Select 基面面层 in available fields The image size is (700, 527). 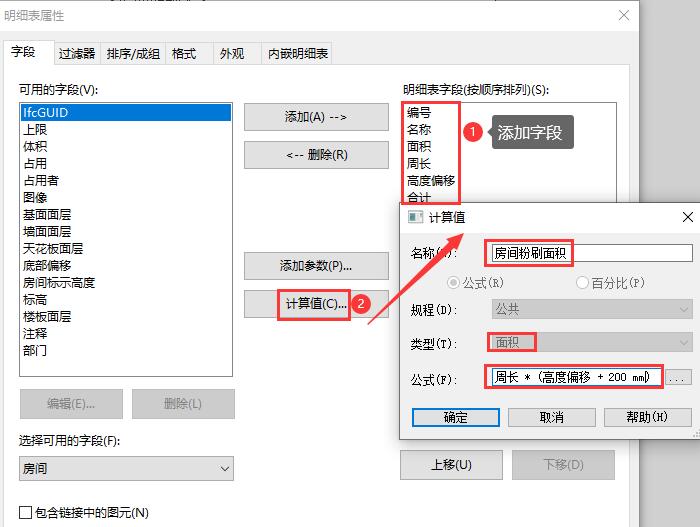click(x=126, y=215)
